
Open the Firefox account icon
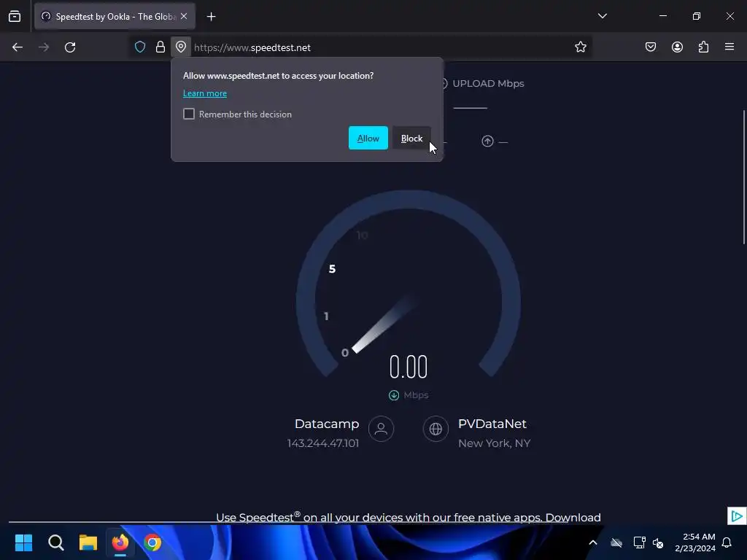(677, 47)
